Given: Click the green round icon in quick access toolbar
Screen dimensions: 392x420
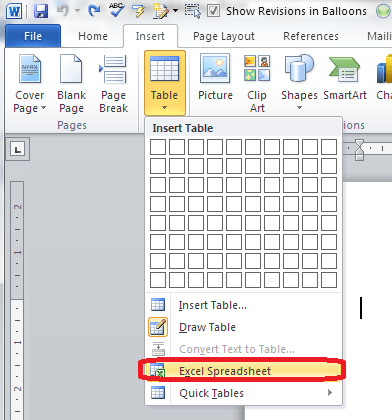Looking at the screenshot, I should pos(383,11).
